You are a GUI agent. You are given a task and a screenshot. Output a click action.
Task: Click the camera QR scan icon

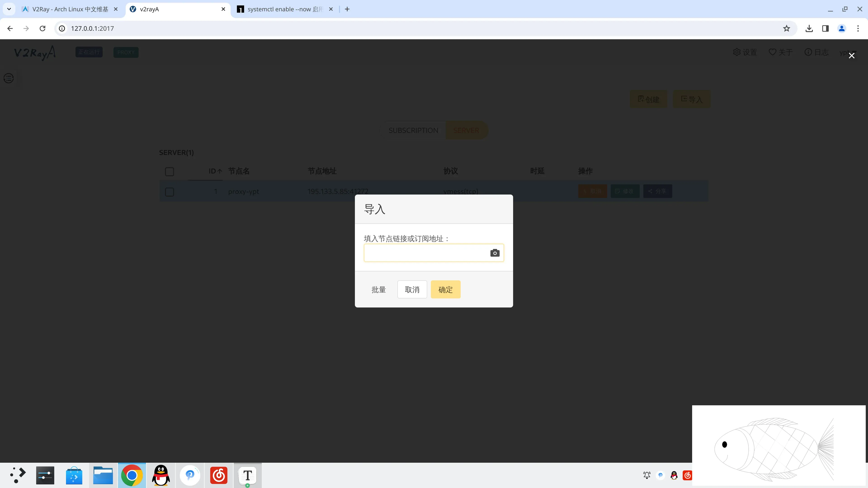point(495,253)
